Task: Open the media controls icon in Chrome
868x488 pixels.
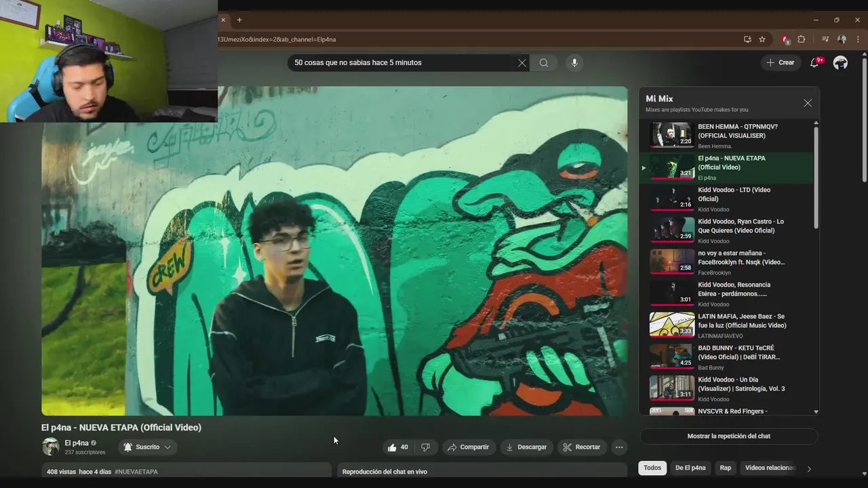Action: pos(825,39)
